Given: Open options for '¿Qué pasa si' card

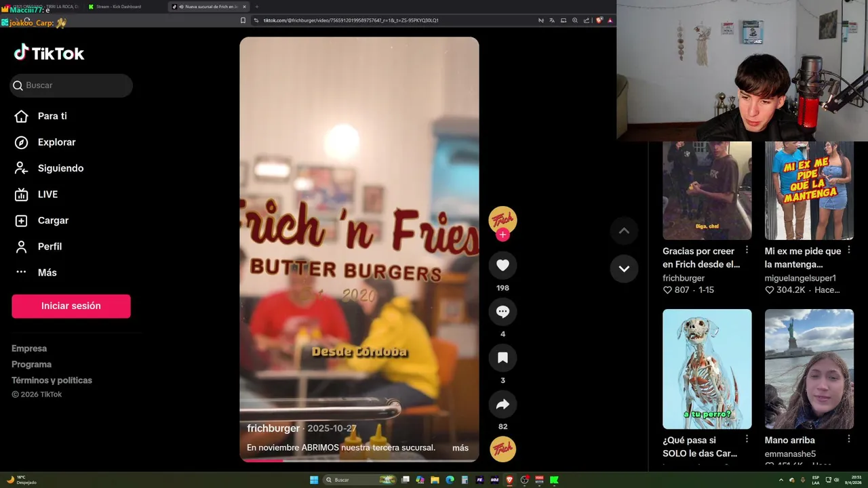Looking at the screenshot, I should pyautogui.click(x=747, y=439).
